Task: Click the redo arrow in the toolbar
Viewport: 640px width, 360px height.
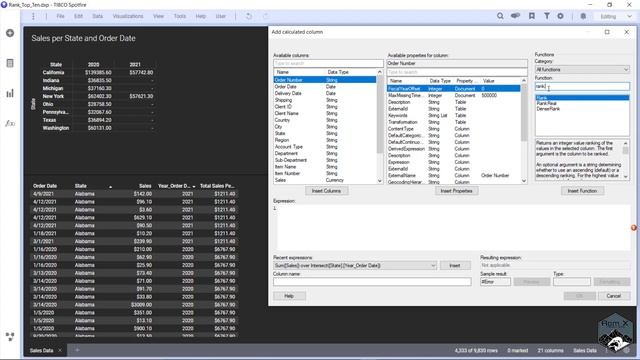Action: coord(265,16)
